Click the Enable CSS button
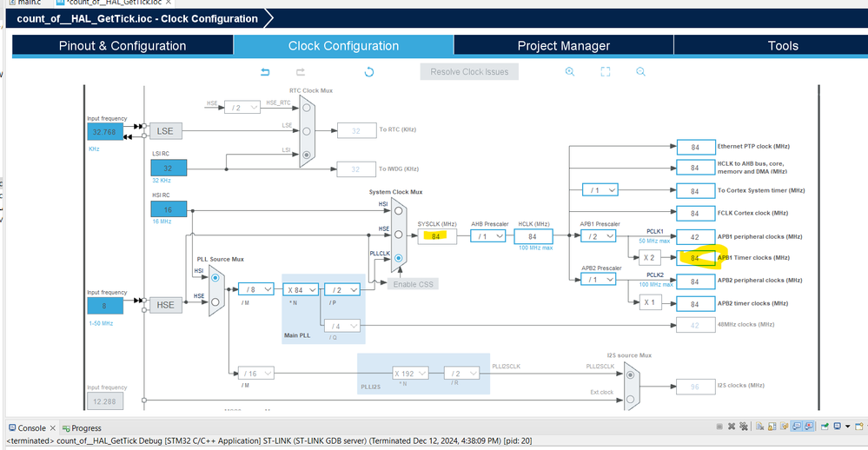This screenshot has width=868, height=450. tap(413, 284)
